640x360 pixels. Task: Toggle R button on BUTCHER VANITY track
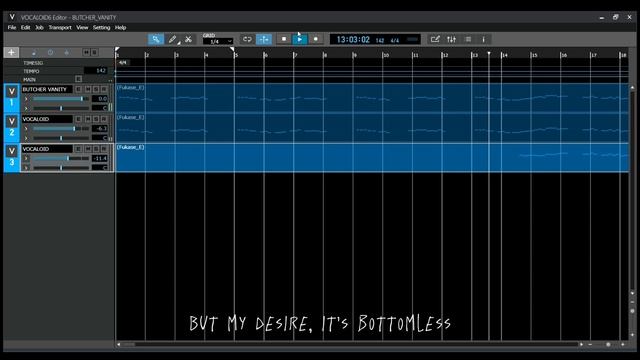pos(104,89)
